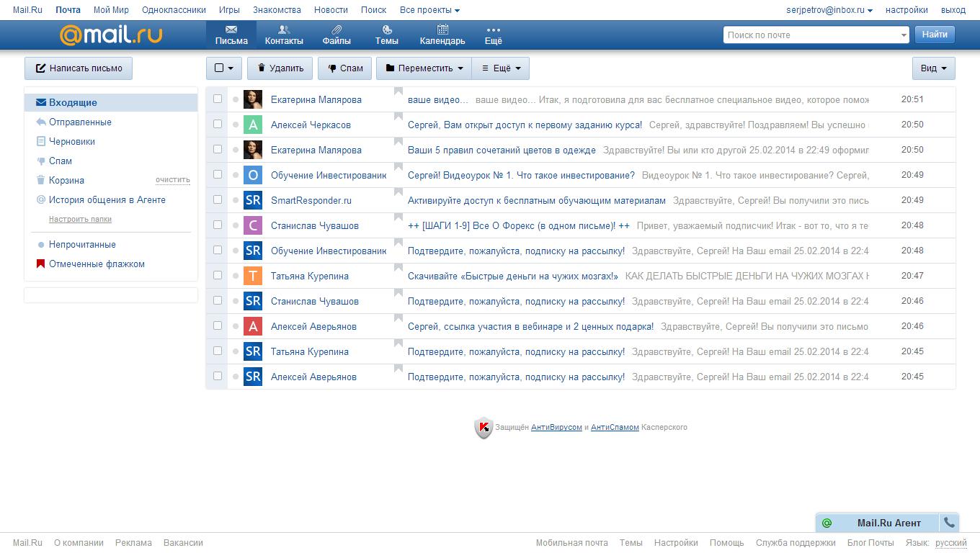The width and height of the screenshot is (980, 553).
Task: Select the 'Ваши 5 правил сочетаний цветов' email checkbox
Action: [218, 149]
